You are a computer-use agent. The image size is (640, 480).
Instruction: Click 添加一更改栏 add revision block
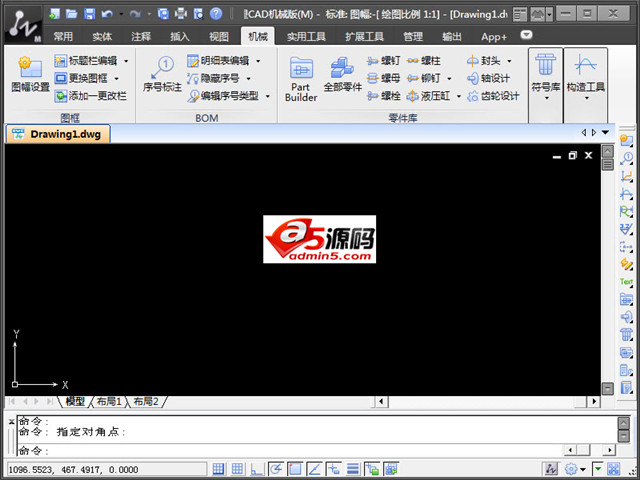click(x=91, y=96)
